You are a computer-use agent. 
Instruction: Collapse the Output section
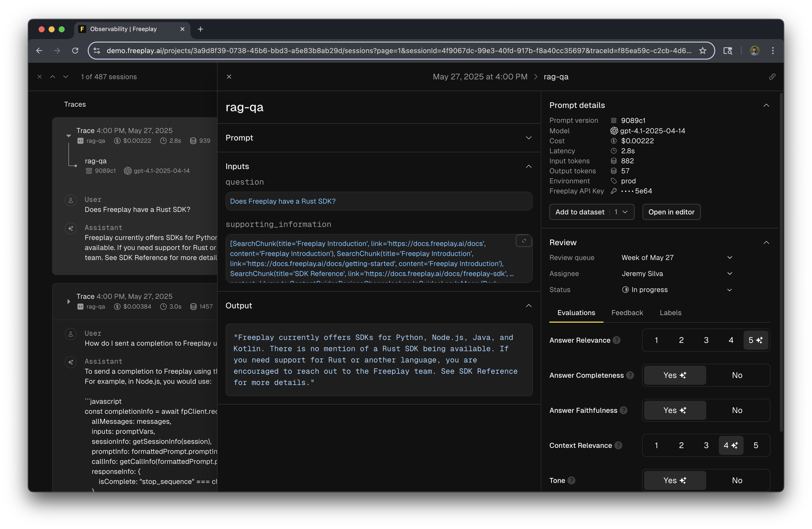pos(529,306)
